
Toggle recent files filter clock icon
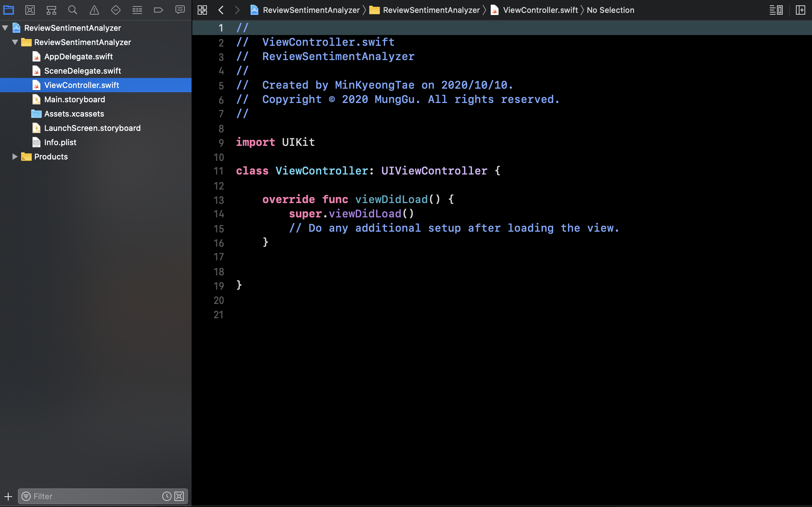[167, 496]
